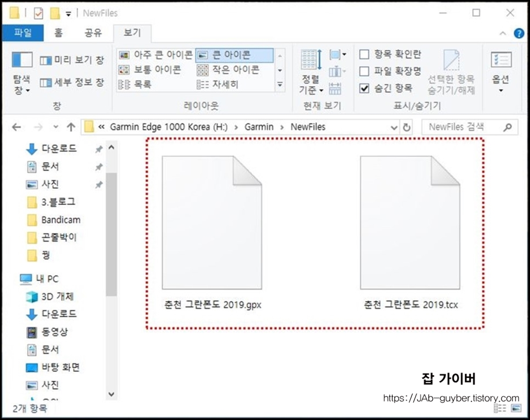Viewport: 530px width, 420px height.
Task: Navigate to the Garmin breadcrumb link
Action: pyautogui.click(x=259, y=127)
